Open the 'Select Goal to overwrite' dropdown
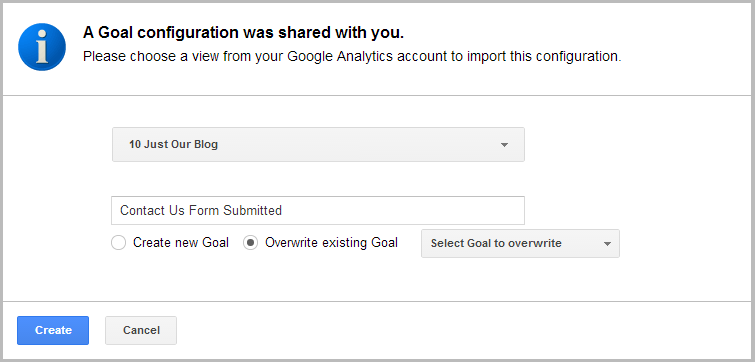The height and width of the screenshot is (362, 755). tap(520, 244)
